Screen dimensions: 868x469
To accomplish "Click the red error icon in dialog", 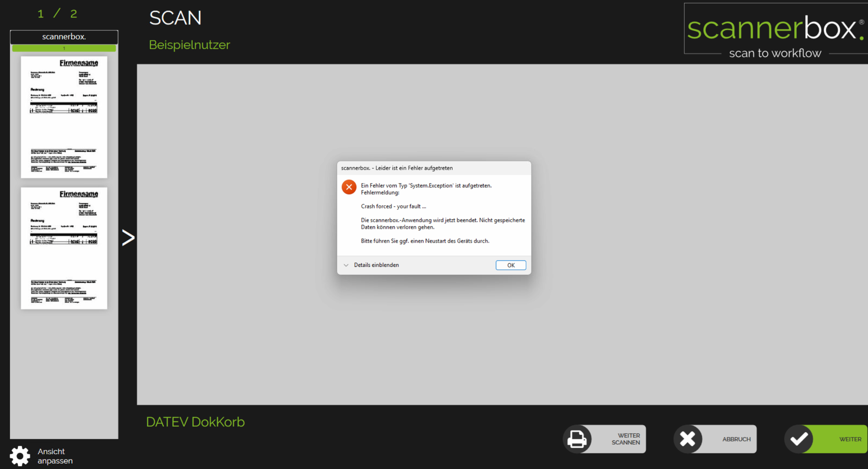I will coord(349,187).
